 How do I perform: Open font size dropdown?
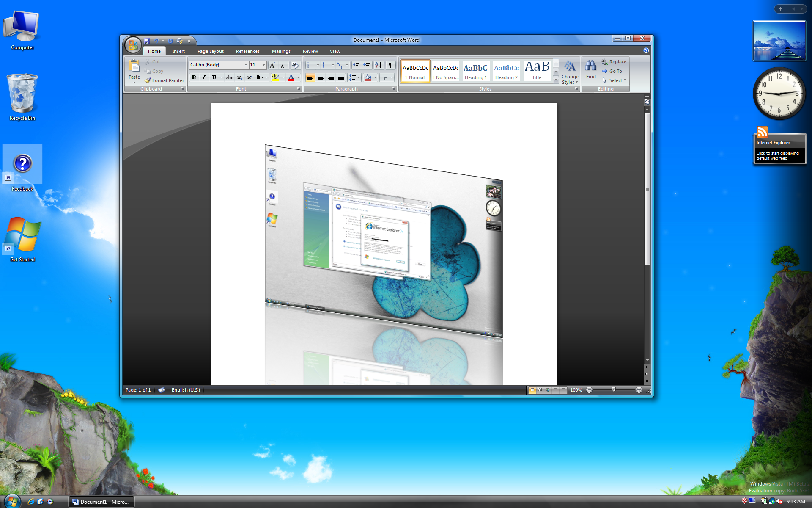coord(263,65)
